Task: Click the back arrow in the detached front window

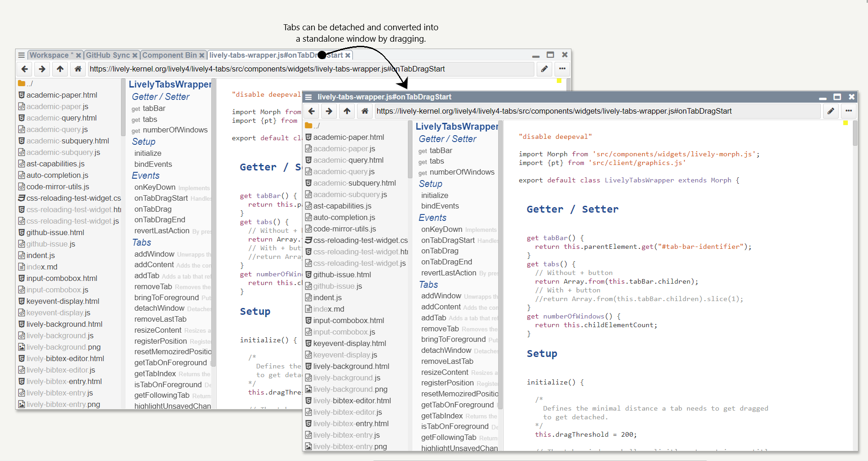Action: point(312,111)
